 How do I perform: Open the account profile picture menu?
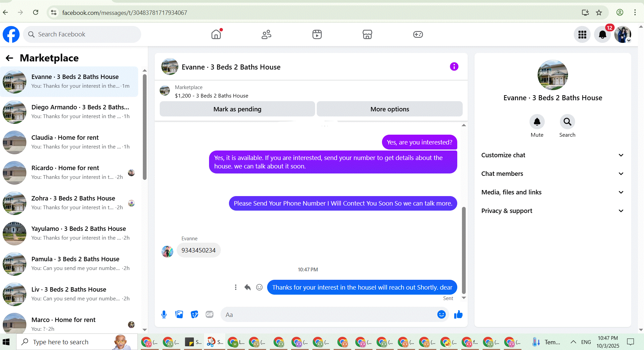pyautogui.click(x=623, y=34)
